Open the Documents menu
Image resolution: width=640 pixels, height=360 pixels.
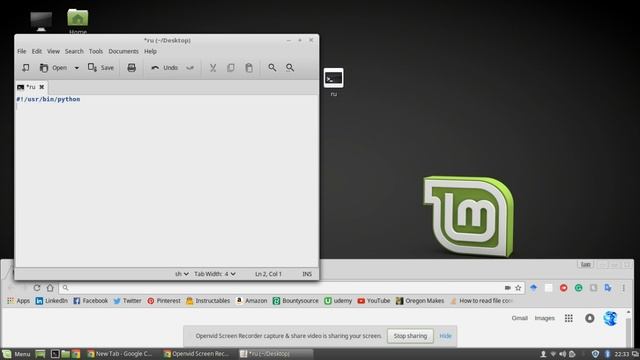123,51
